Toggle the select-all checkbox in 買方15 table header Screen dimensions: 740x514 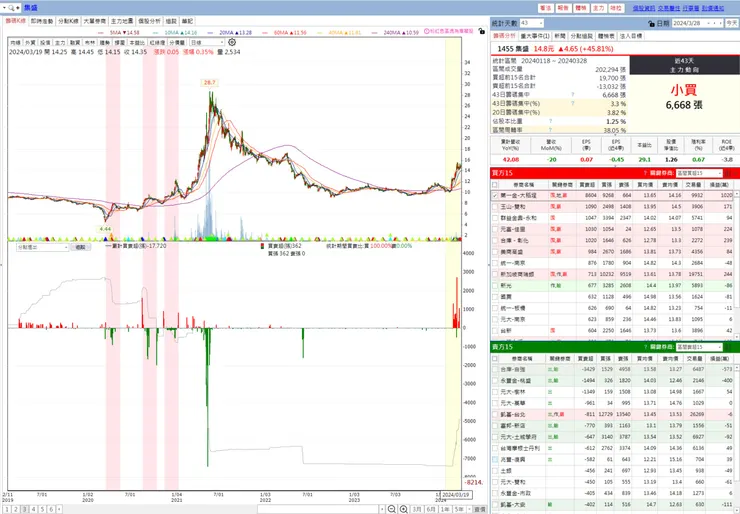click(x=495, y=185)
